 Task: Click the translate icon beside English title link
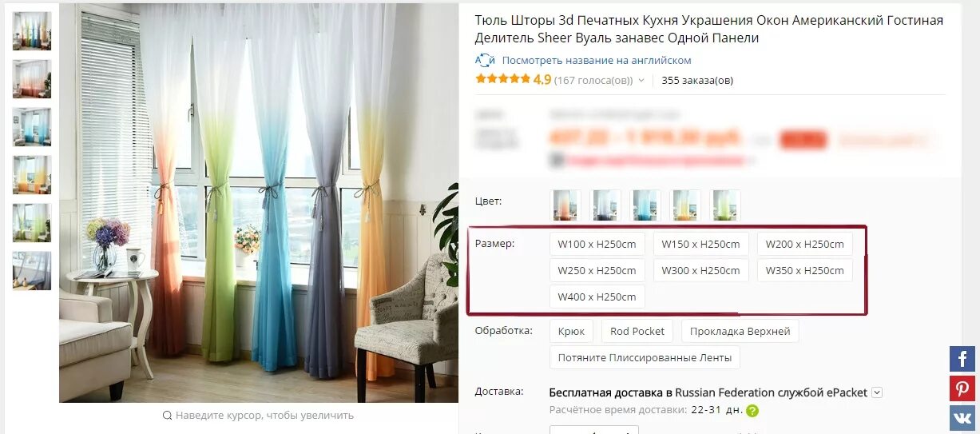point(486,60)
